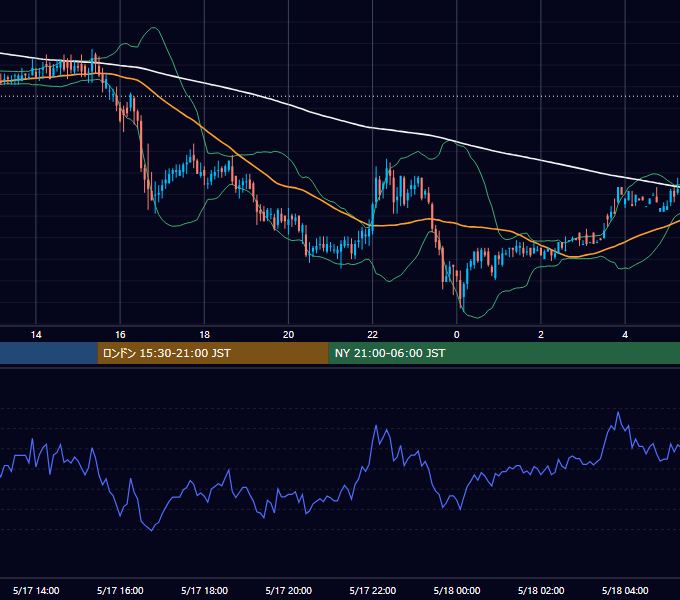Viewport: 680px width, 600px height.
Task: Click the 14 hour axis label
Action: [36, 335]
